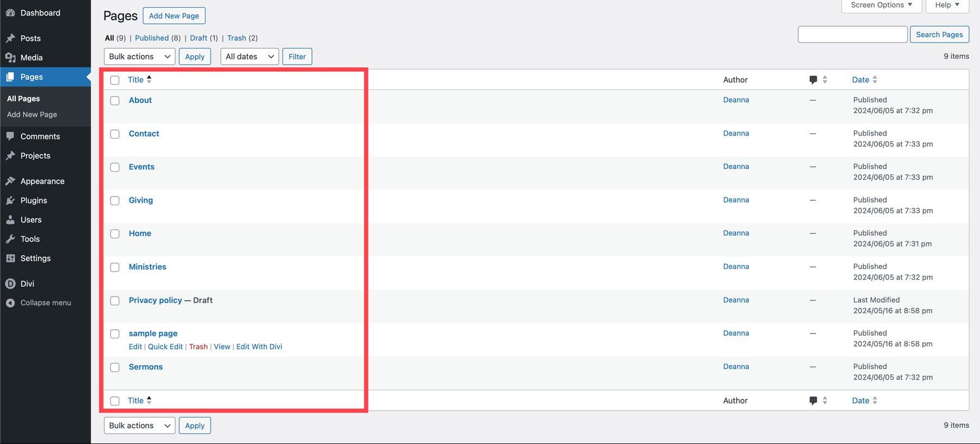This screenshot has height=444, width=980.
Task: Show only Published pages
Action: coord(152,38)
